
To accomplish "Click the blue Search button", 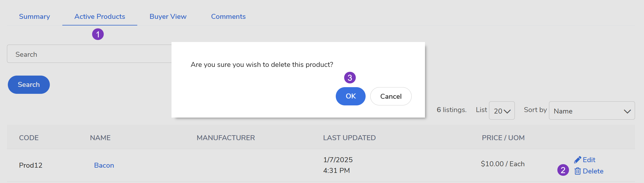I will point(29,85).
